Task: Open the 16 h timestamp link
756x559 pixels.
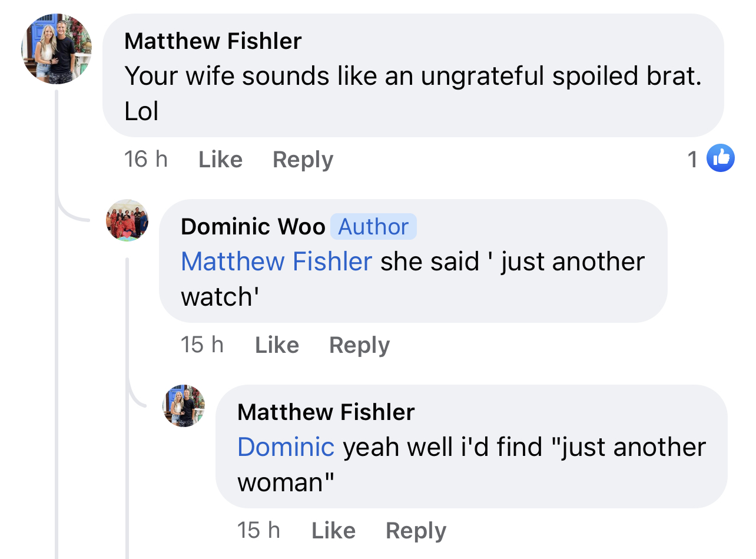Action: (x=146, y=159)
